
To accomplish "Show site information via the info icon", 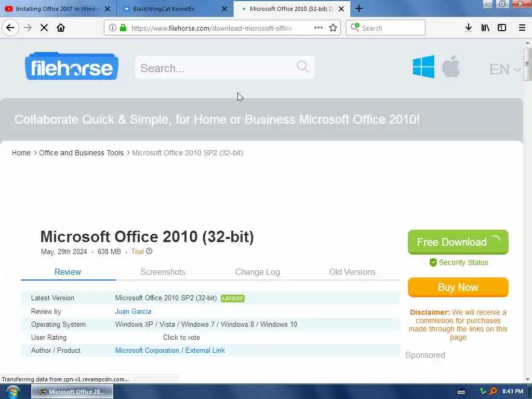I will point(112,28).
